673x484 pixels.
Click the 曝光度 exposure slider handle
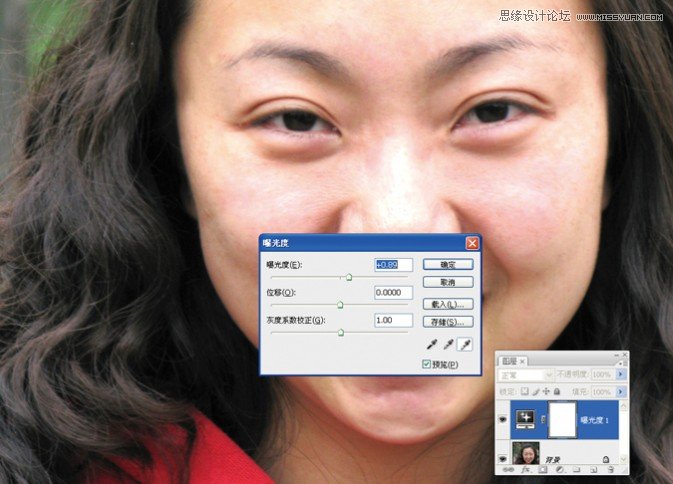[349, 277]
